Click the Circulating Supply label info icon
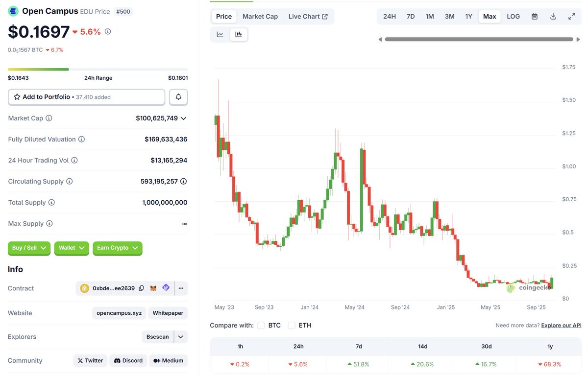588x376 pixels. click(x=70, y=182)
